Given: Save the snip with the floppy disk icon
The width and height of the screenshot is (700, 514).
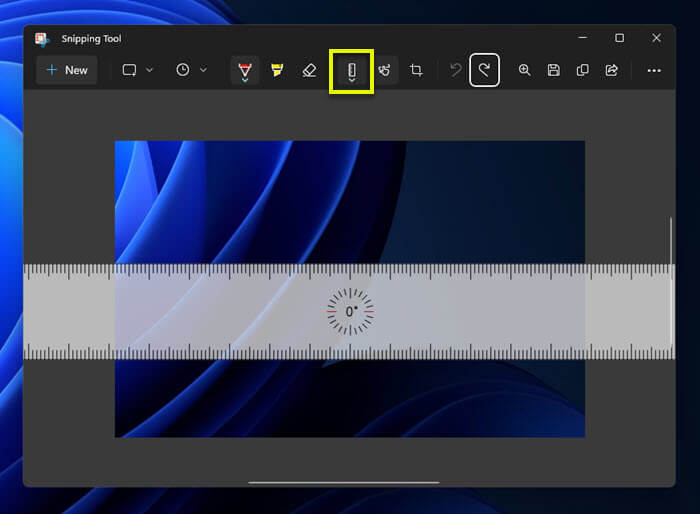Looking at the screenshot, I should pos(553,70).
